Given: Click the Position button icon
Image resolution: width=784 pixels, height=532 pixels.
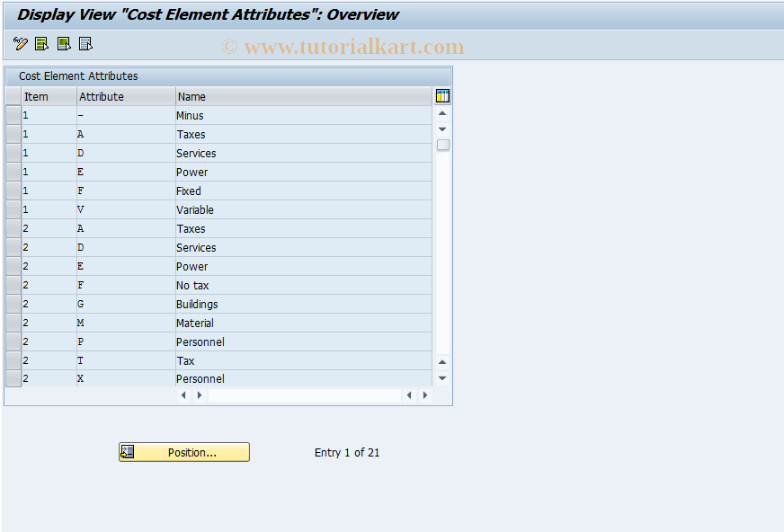Looking at the screenshot, I should 126,452.
